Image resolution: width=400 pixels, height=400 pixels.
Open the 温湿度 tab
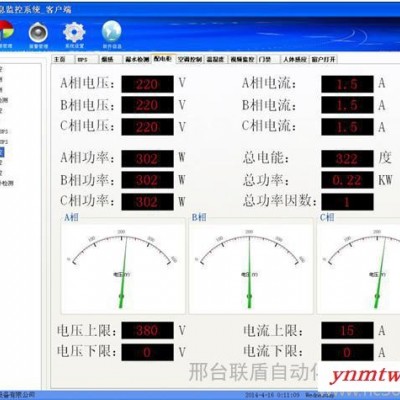[216, 59]
